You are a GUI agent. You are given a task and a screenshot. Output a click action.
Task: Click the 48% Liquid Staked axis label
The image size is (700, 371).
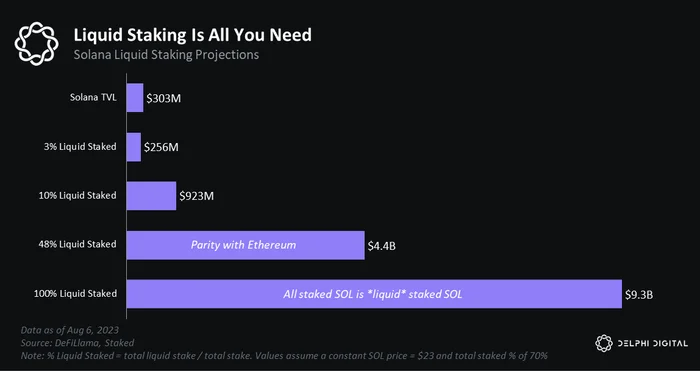[x=77, y=244]
